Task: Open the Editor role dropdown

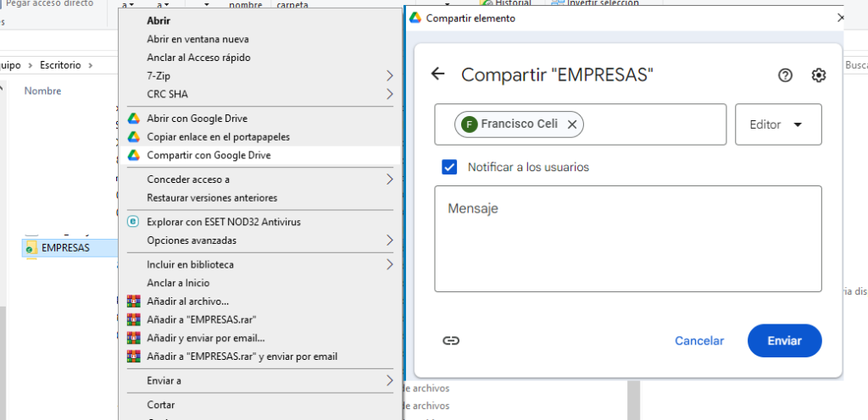Action: point(778,124)
